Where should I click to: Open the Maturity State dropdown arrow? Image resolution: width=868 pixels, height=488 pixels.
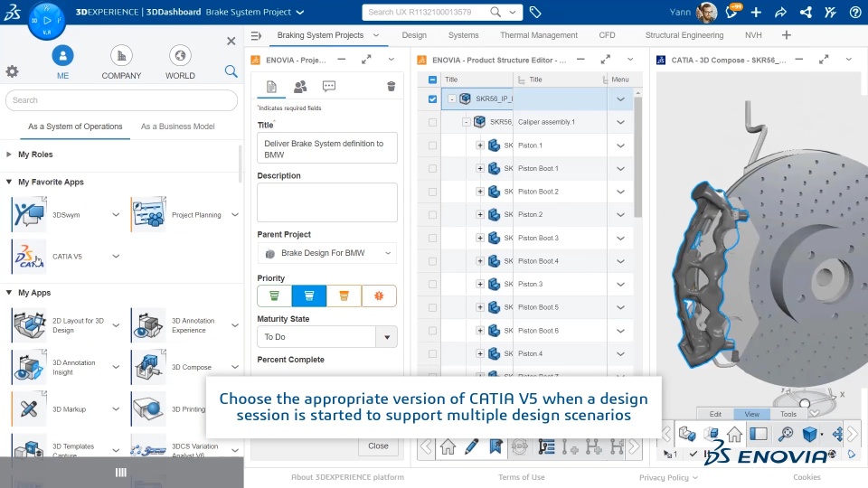pyautogui.click(x=387, y=337)
